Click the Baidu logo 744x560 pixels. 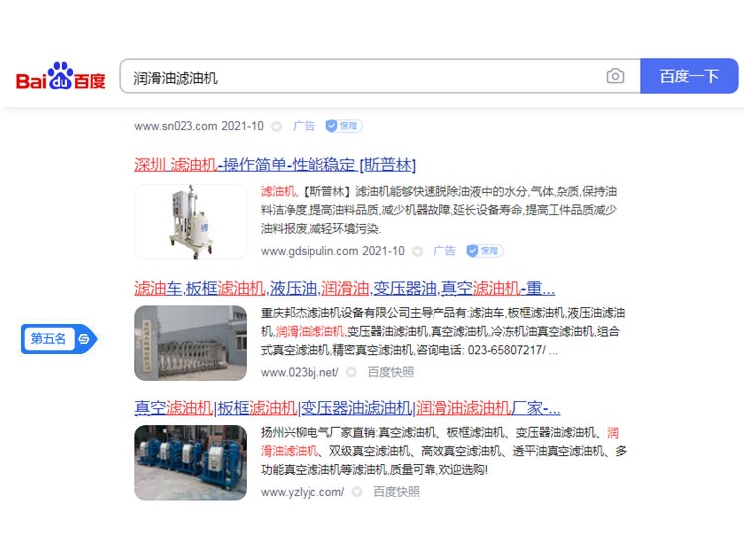(61, 76)
